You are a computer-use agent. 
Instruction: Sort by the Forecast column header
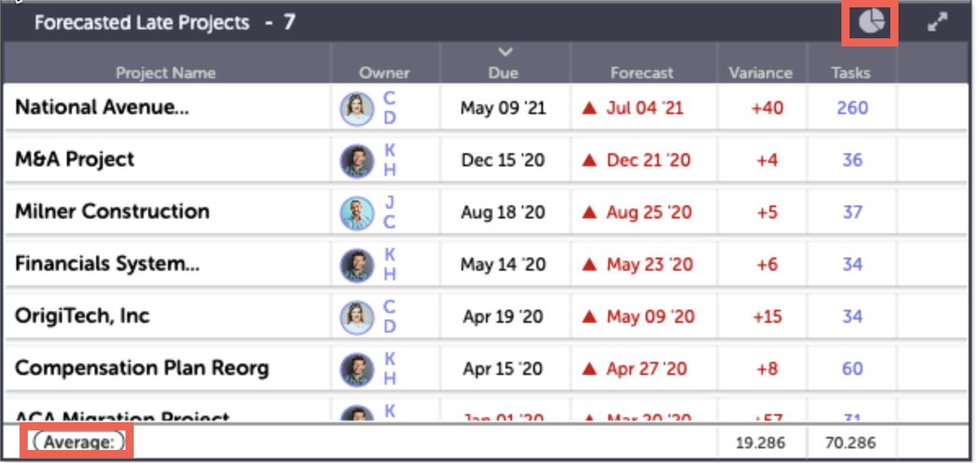pyautogui.click(x=642, y=73)
